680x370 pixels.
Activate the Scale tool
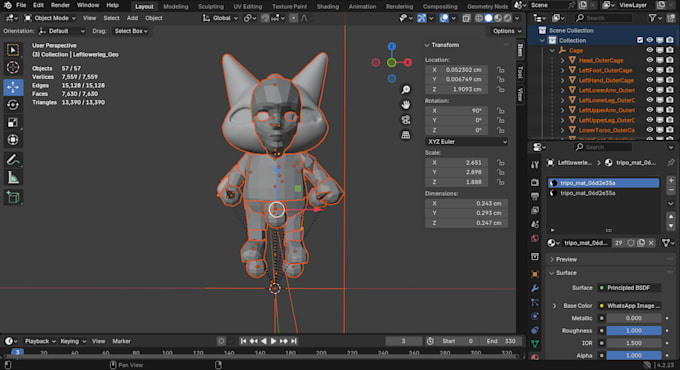click(13, 122)
